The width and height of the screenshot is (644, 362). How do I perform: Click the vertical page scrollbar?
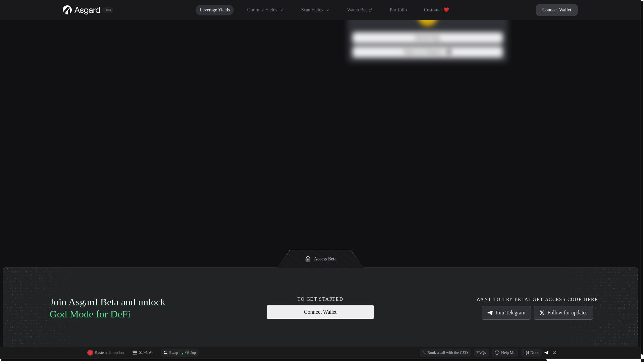[x=642, y=178]
